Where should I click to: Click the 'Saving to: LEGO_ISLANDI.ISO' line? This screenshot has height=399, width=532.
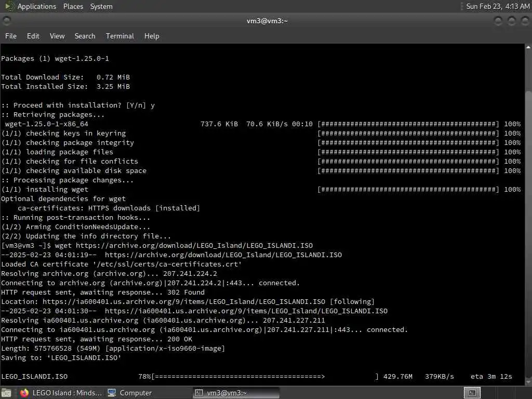point(61,358)
